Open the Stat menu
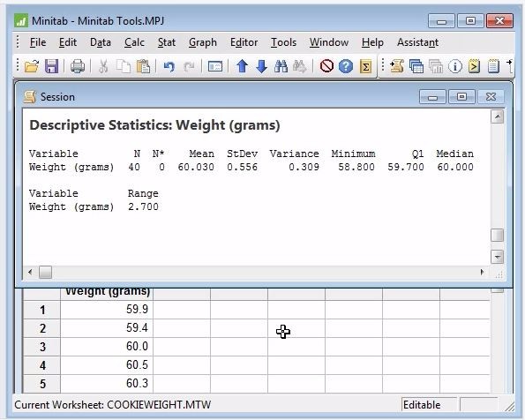 (167, 42)
